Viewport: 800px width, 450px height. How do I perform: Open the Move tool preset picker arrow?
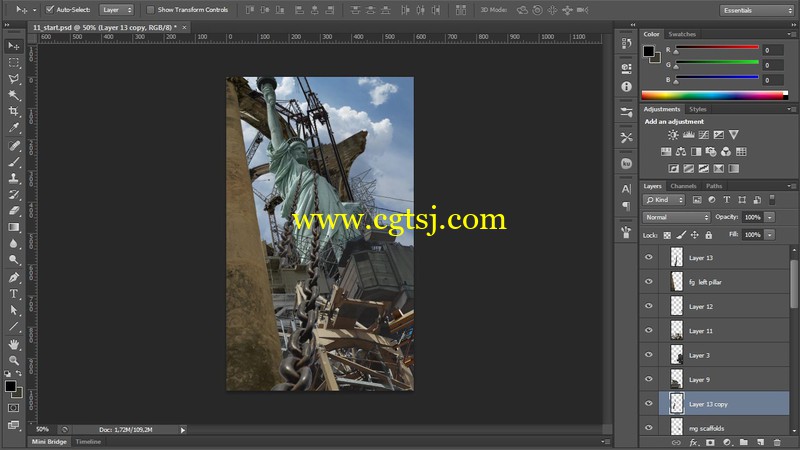pyautogui.click(x=35, y=10)
